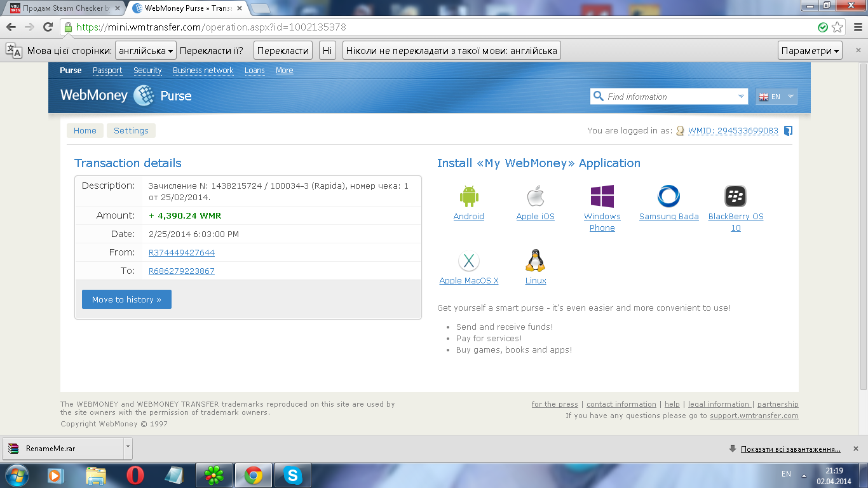Open the Loans menu item

[255, 71]
